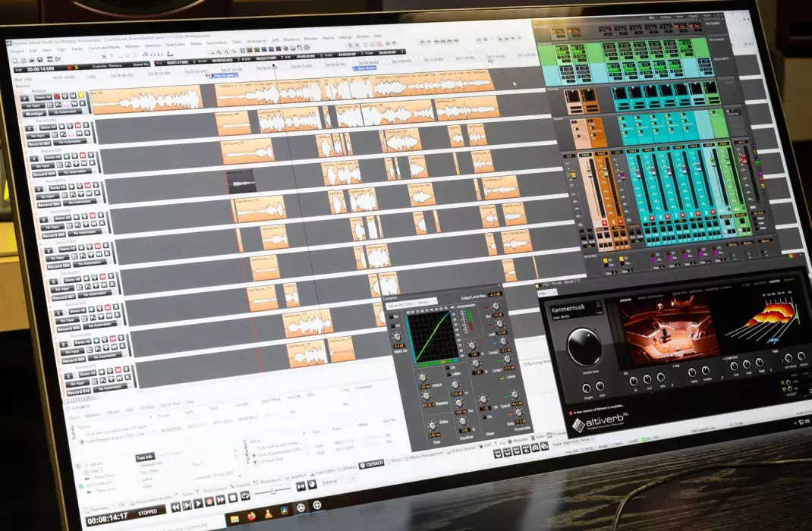Select the pictures view tab in Altiverb
Viewport: 812px width, 531px height.
point(625,300)
